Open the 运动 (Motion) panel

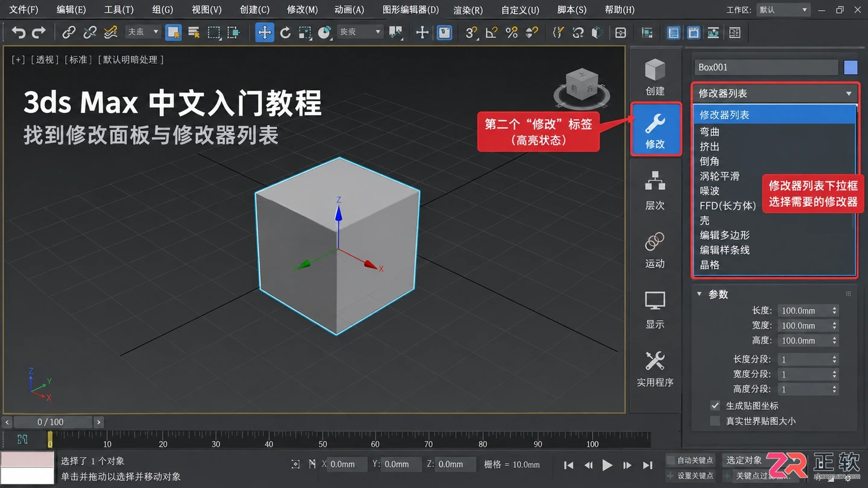(x=655, y=250)
